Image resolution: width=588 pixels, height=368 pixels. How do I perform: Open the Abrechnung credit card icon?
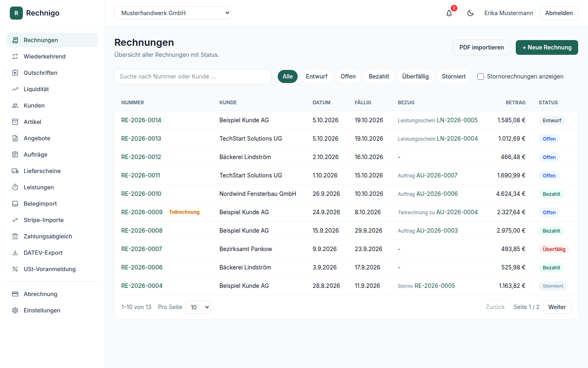[15, 294]
